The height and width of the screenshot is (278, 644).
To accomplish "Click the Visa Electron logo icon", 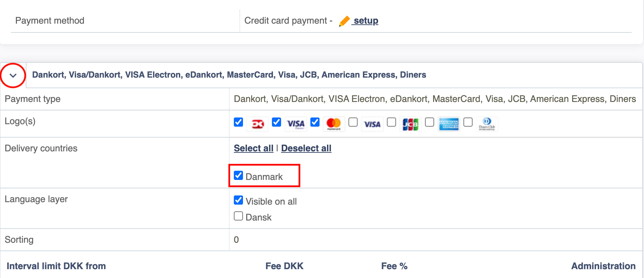I will pyautogui.click(x=296, y=124).
